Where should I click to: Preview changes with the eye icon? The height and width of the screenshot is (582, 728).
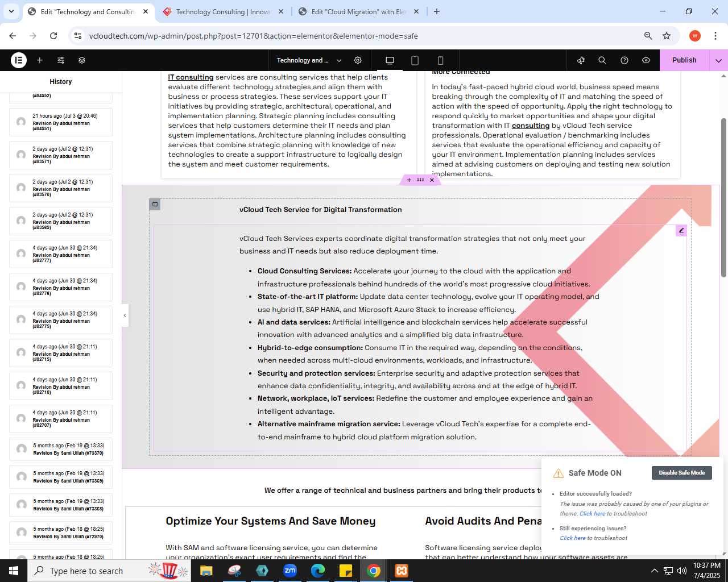click(x=646, y=60)
